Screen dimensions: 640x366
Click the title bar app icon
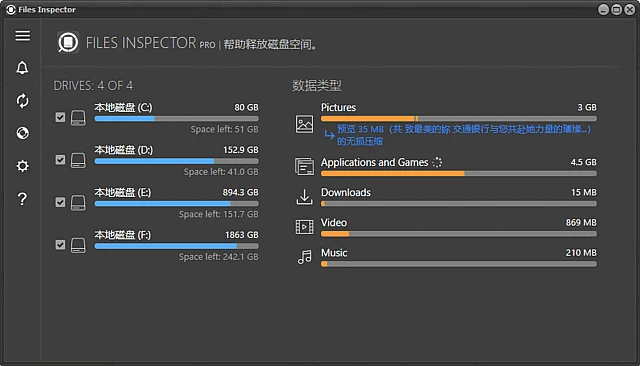(11, 9)
